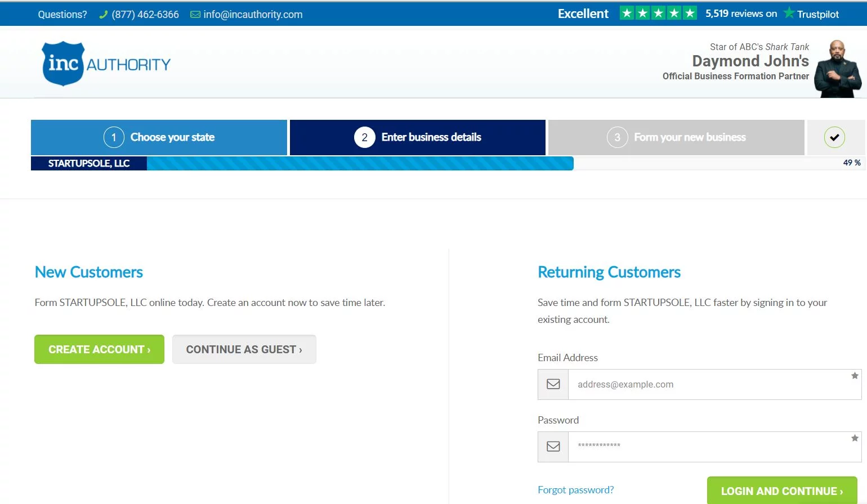Open the 5,519 reviews on Trustpilot link
The height and width of the screenshot is (504, 867).
point(772,13)
